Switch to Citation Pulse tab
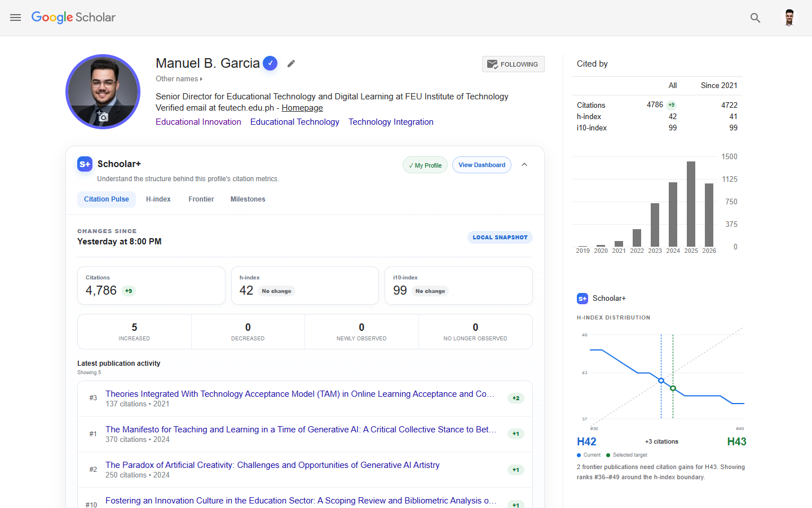The width and height of the screenshot is (812, 508). click(107, 199)
